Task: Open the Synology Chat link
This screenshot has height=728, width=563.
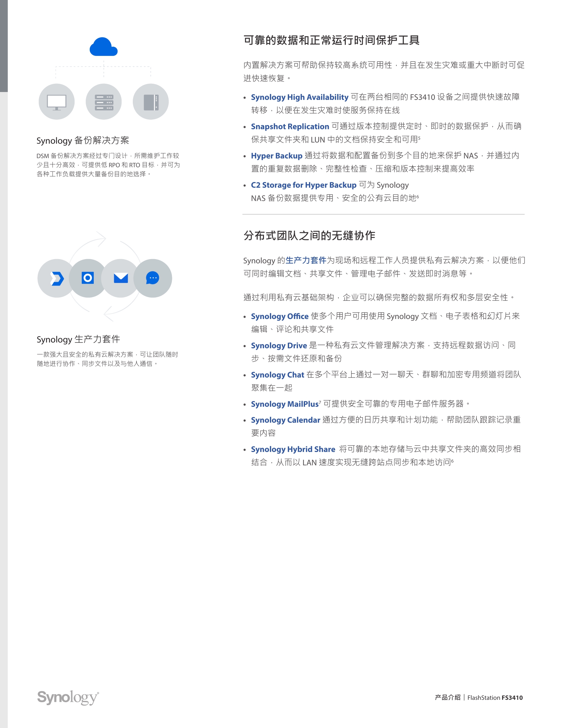Action: pos(278,375)
